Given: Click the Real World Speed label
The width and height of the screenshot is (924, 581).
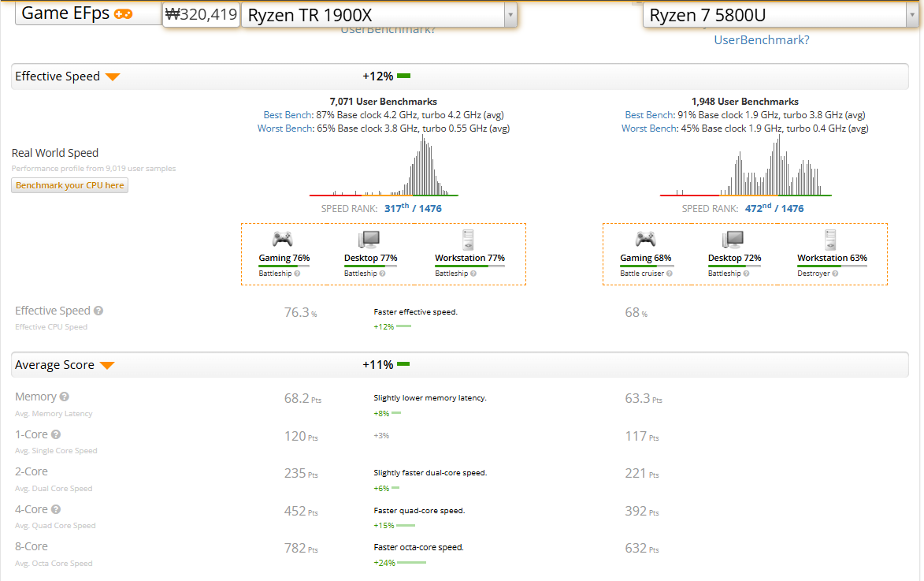Looking at the screenshot, I should (55, 154).
